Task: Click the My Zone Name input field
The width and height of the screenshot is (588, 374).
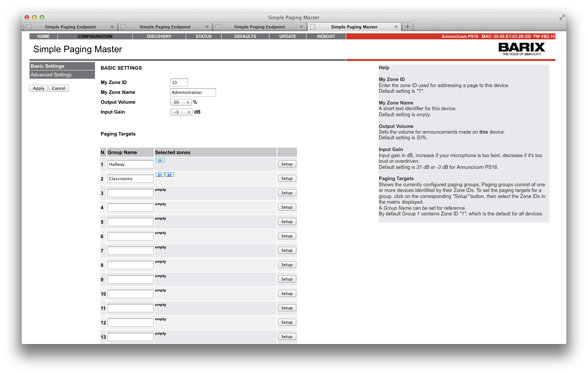Action: 193,92
